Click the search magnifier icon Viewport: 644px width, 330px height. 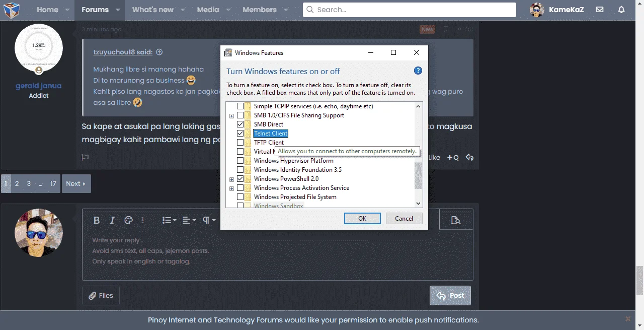pyautogui.click(x=310, y=10)
